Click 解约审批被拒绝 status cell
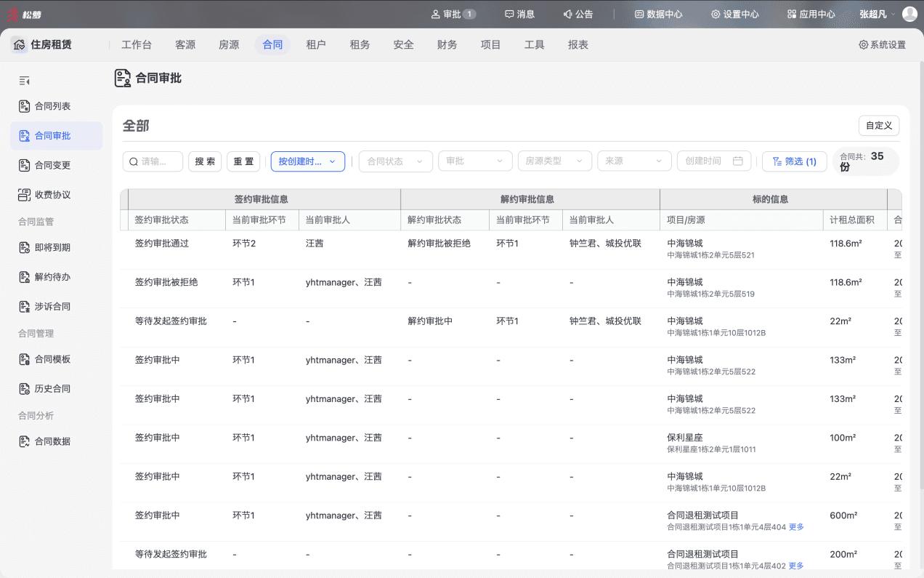Screen dimensions: 924x578 tap(439, 244)
